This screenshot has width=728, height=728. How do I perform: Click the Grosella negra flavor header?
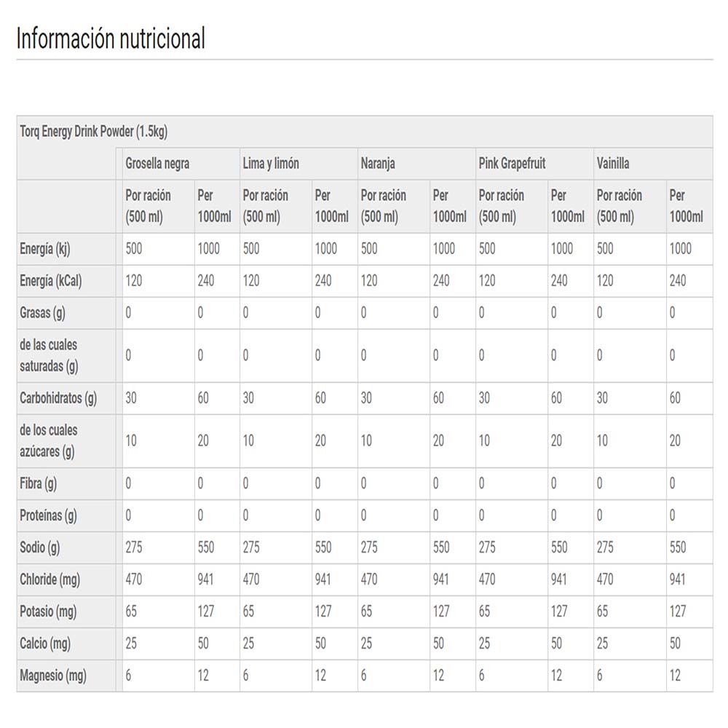click(157, 163)
